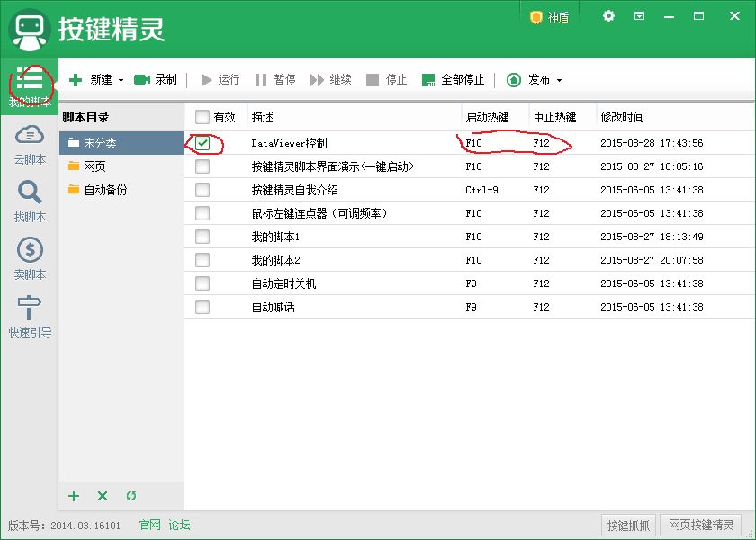Check the 鼠标左键连点器 script checkbox
Viewport: 756px width, 540px height.
(202, 213)
